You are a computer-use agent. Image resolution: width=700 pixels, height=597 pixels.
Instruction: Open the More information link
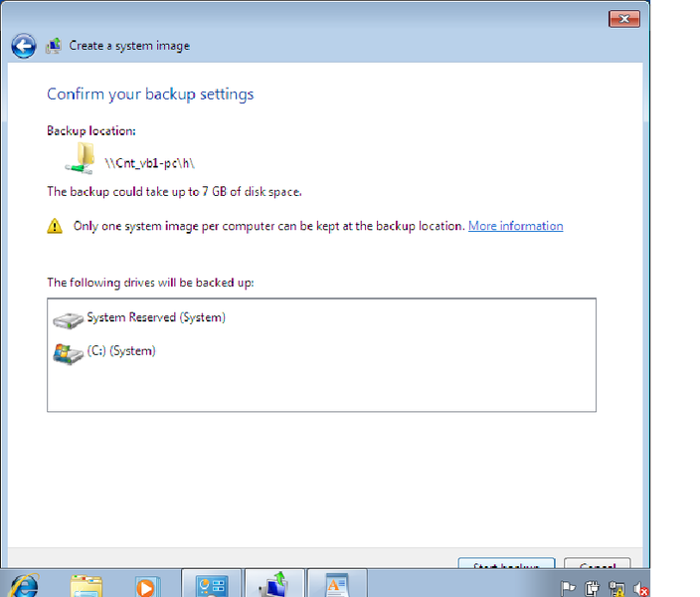point(515,226)
